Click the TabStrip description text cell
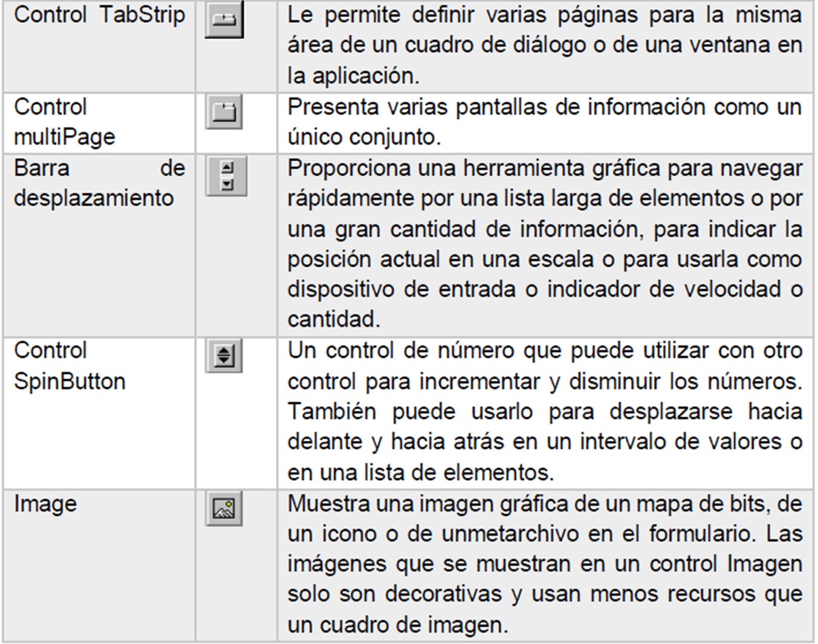The height and width of the screenshot is (644, 818). pos(544,45)
